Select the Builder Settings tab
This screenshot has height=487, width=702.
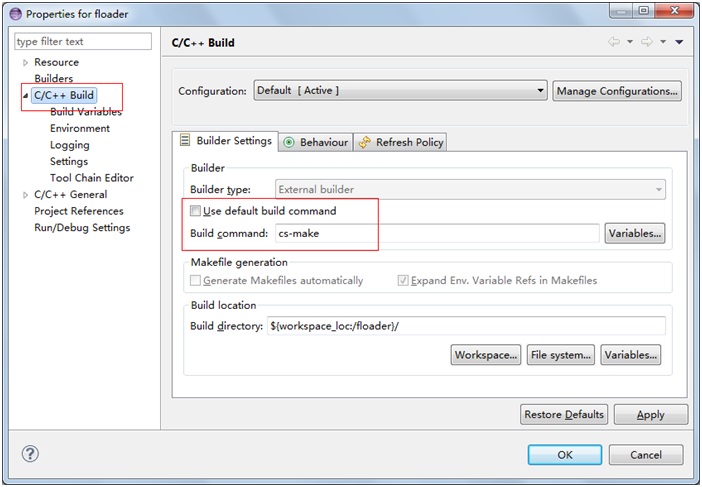coord(226,141)
